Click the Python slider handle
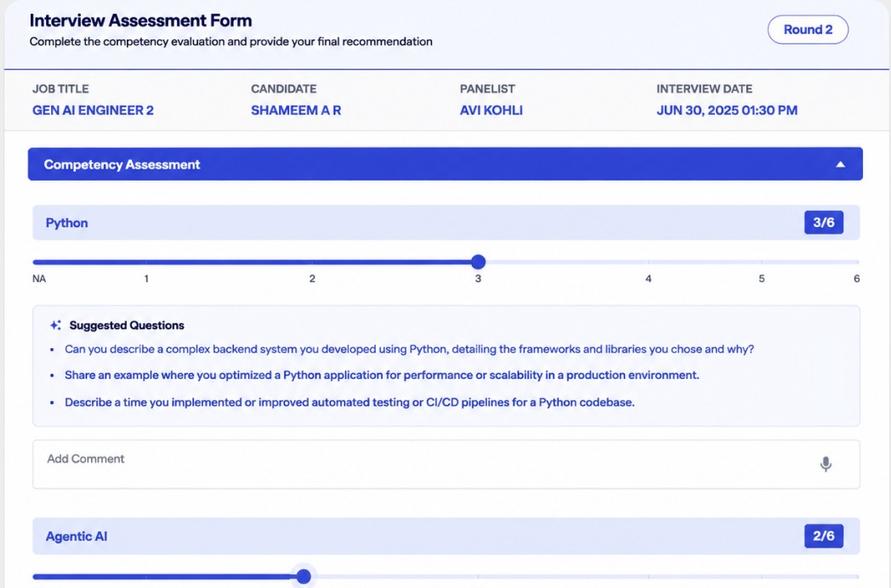Screen dimensions: 891x588 (x=479, y=262)
